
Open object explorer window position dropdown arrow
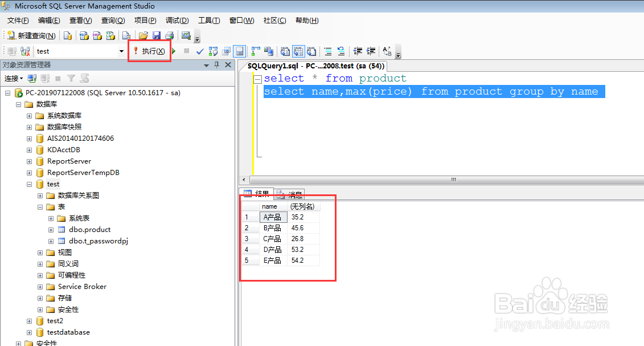[206, 66]
